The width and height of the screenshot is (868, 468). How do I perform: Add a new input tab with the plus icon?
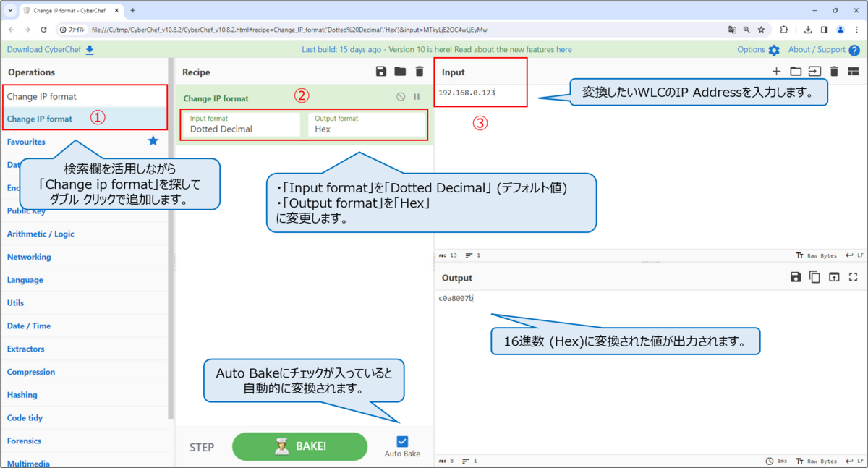click(x=776, y=72)
